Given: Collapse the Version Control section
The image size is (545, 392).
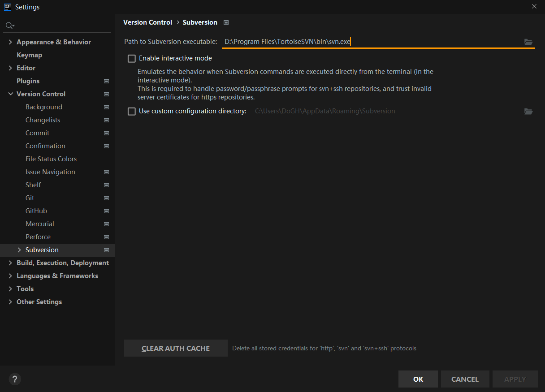Looking at the screenshot, I should coord(10,94).
